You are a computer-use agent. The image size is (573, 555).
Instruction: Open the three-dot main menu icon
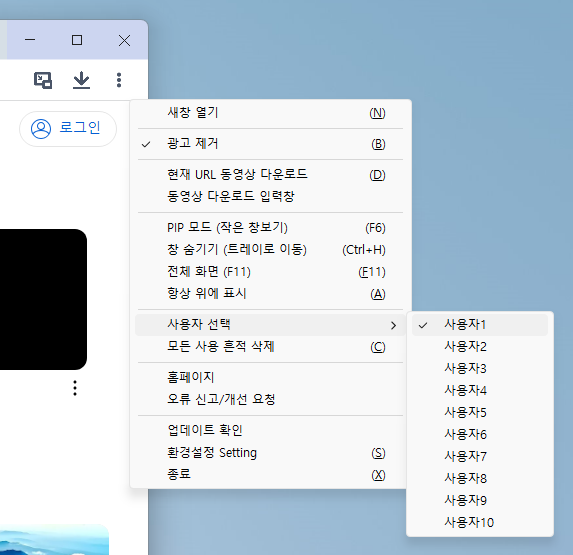119,80
